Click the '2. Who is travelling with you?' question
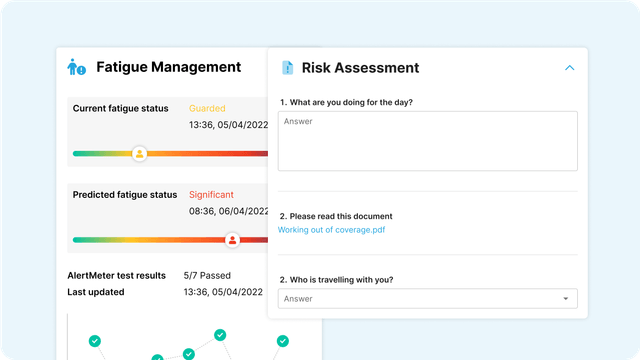This screenshot has width=640, height=360. click(336, 280)
